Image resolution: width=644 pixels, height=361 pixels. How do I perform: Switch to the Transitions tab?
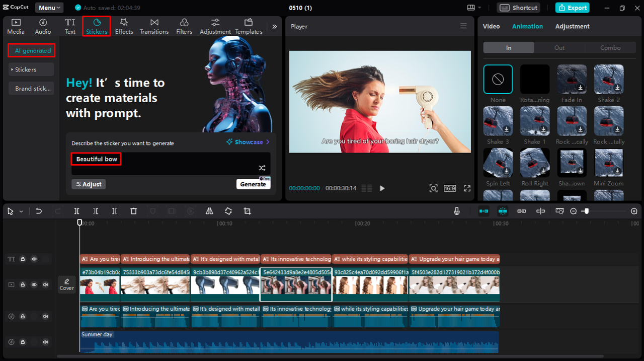pyautogui.click(x=154, y=26)
